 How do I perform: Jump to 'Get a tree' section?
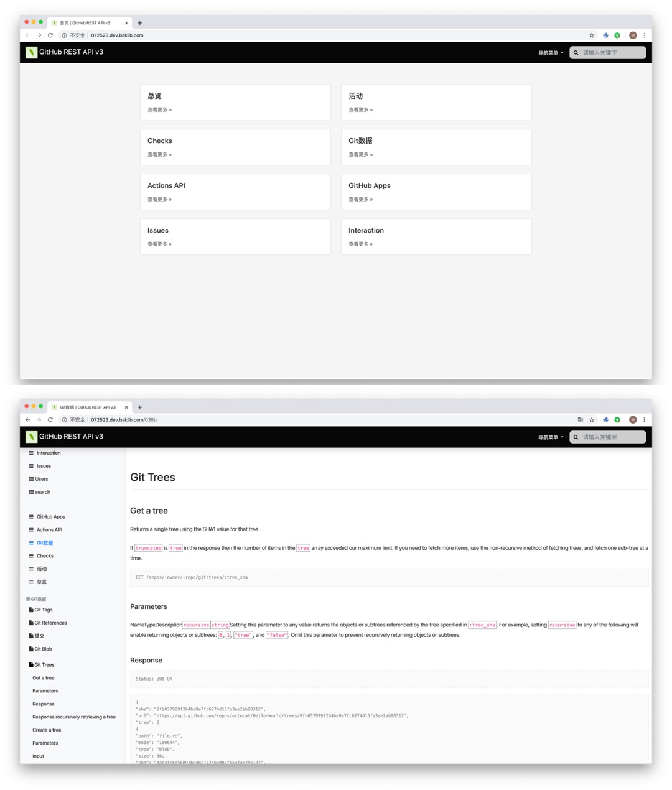[x=44, y=678]
